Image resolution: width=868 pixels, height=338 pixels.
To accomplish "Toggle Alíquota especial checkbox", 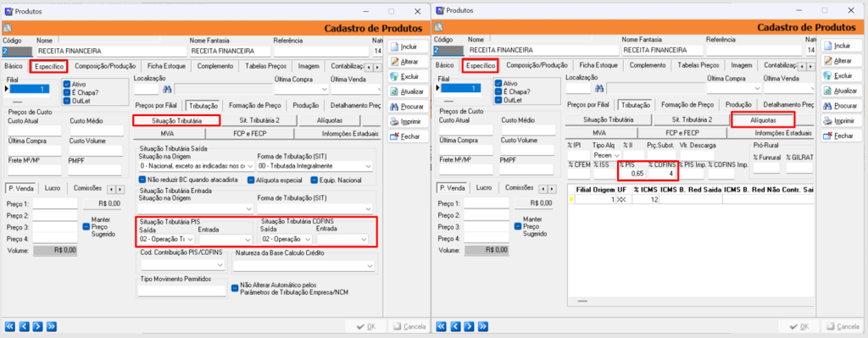I will [x=251, y=180].
